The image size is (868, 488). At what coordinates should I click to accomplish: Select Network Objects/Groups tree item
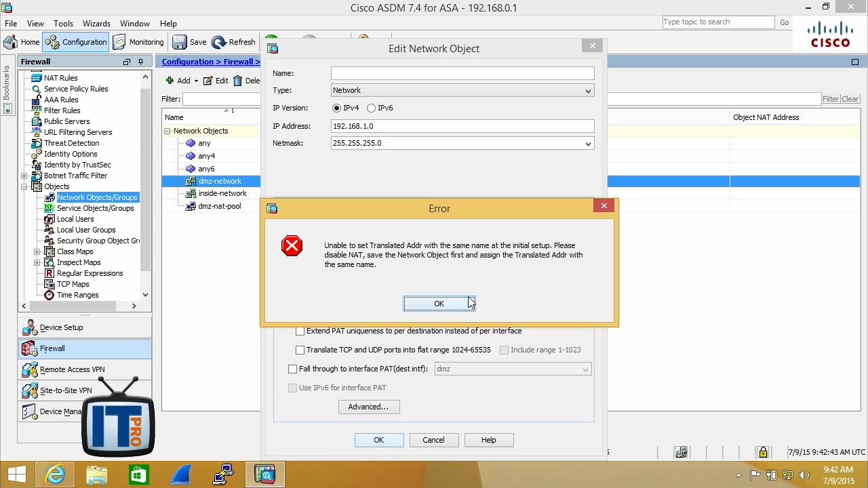click(x=97, y=197)
